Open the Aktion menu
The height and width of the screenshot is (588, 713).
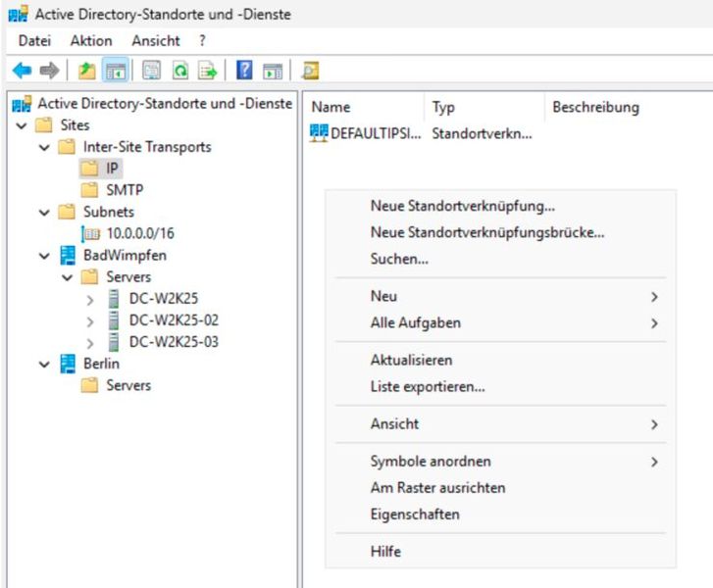pyautogui.click(x=91, y=40)
